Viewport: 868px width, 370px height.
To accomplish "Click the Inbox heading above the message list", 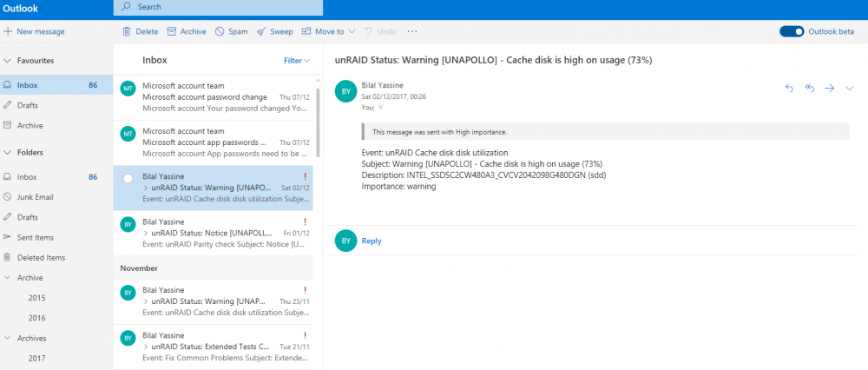I will click(x=155, y=60).
